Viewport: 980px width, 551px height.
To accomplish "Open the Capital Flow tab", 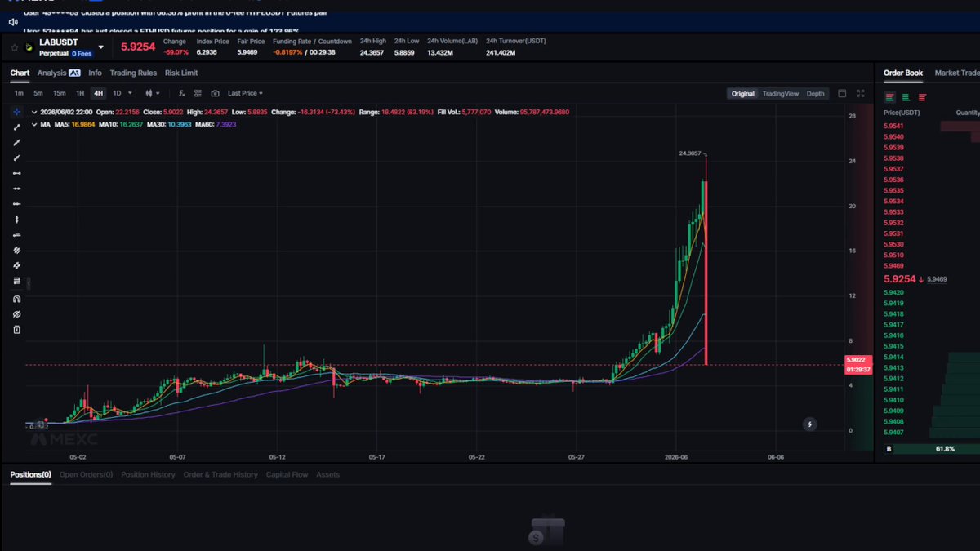I will point(287,474).
